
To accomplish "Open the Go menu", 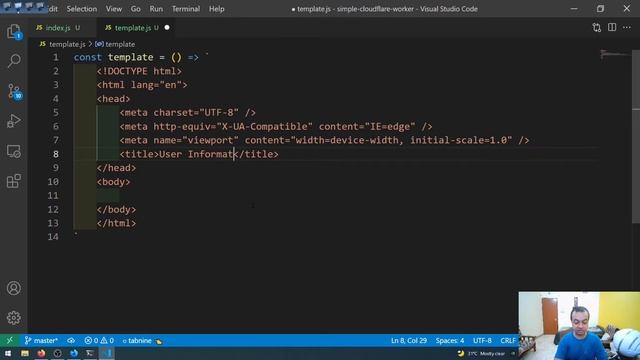I will [x=136, y=9].
